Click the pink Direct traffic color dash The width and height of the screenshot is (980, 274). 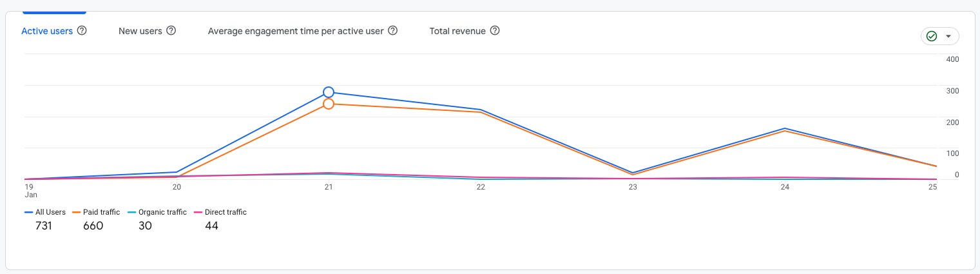[198, 212]
